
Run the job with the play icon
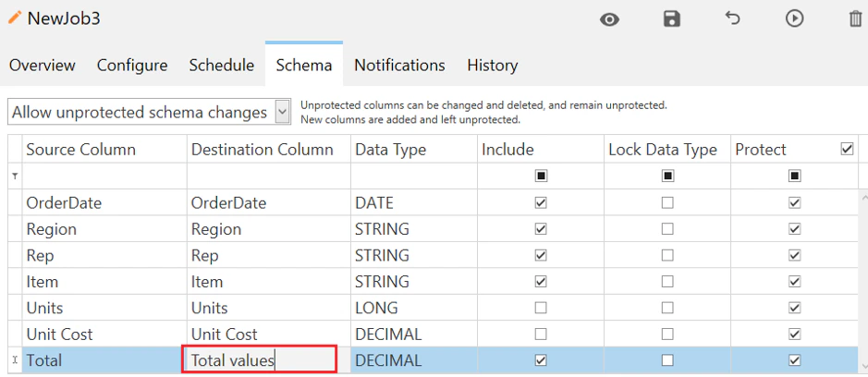[794, 18]
